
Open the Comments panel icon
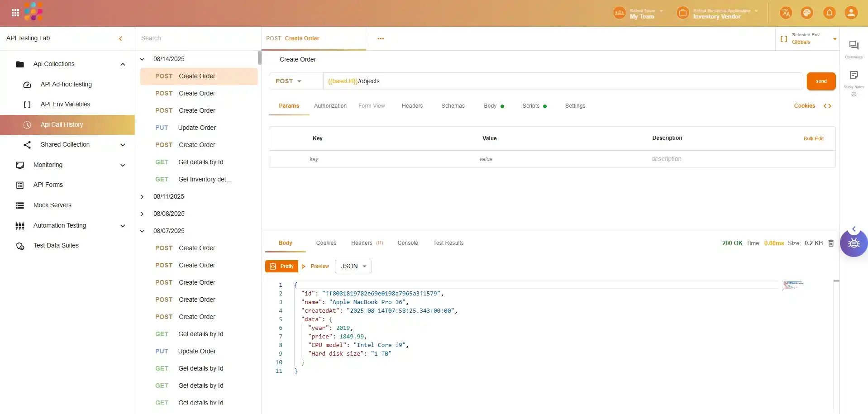tap(854, 45)
